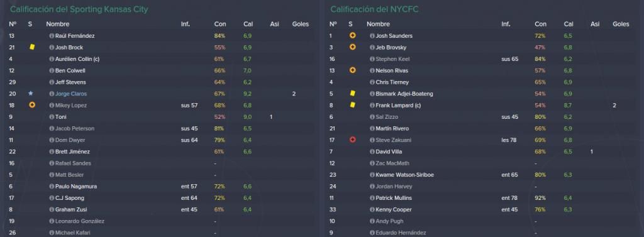Click Josh Brock's yellow card icon
The image size is (644, 237).
point(32,47)
